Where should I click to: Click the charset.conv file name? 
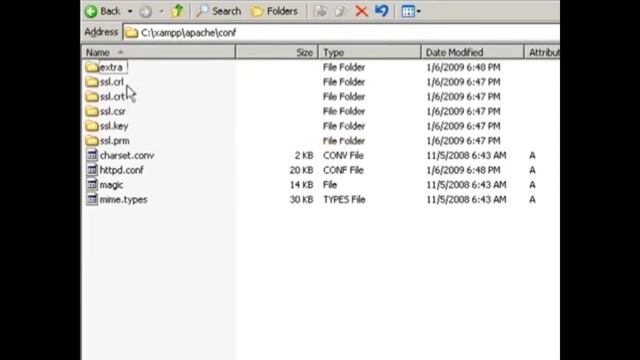pyautogui.click(x=127, y=156)
